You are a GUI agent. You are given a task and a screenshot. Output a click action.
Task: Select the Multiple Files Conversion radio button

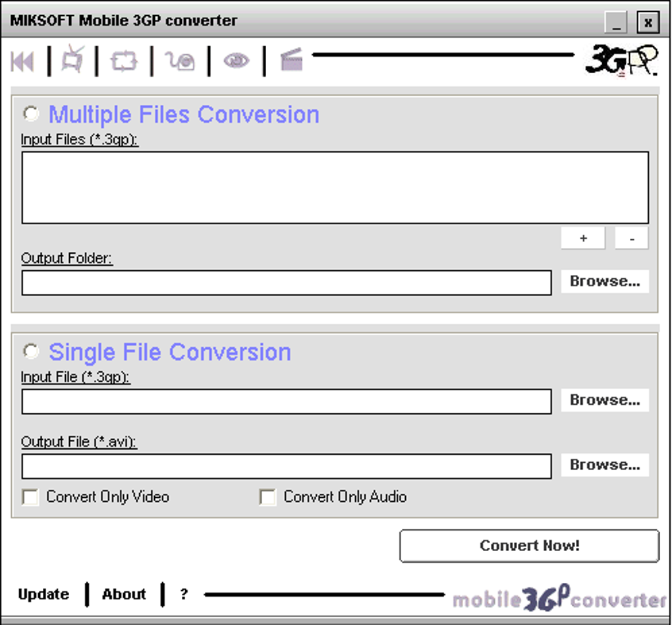pyautogui.click(x=31, y=113)
